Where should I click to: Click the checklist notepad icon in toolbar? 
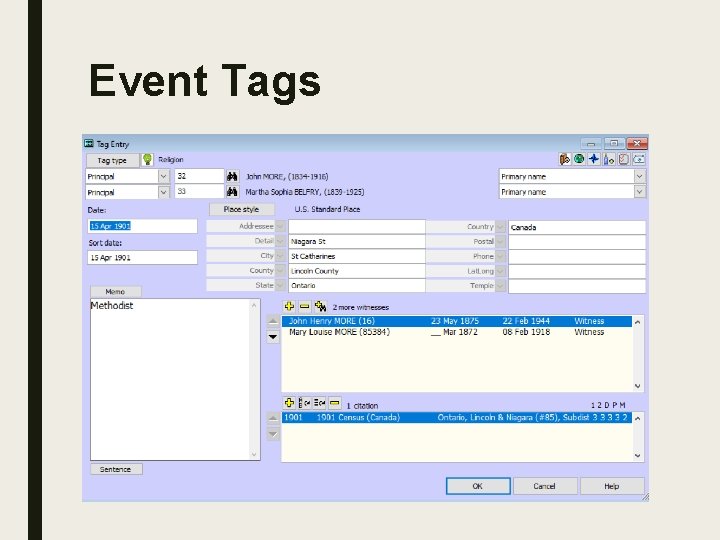point(624,159)
